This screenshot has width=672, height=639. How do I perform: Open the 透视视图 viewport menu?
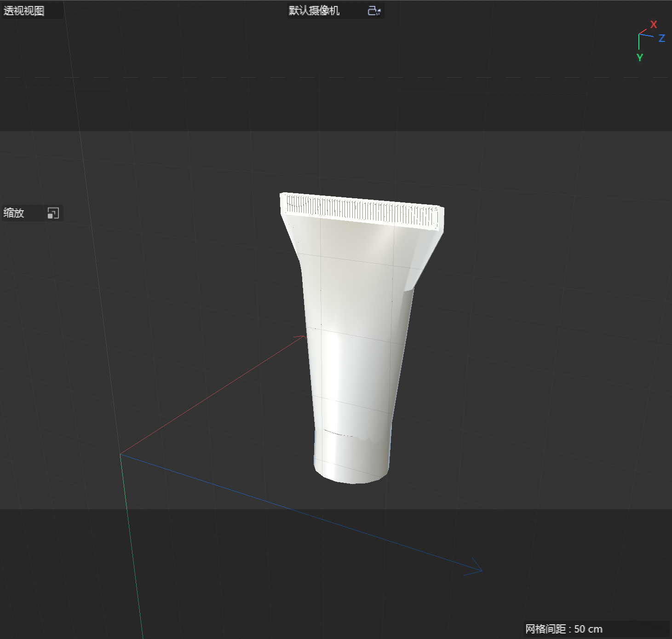click(23, 11)
